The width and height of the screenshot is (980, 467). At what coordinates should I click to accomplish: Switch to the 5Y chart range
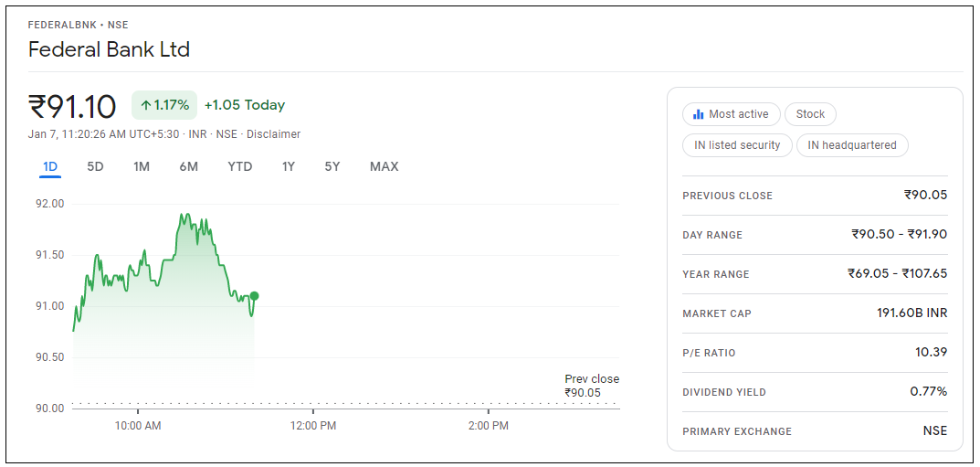(x=332, y=167)
